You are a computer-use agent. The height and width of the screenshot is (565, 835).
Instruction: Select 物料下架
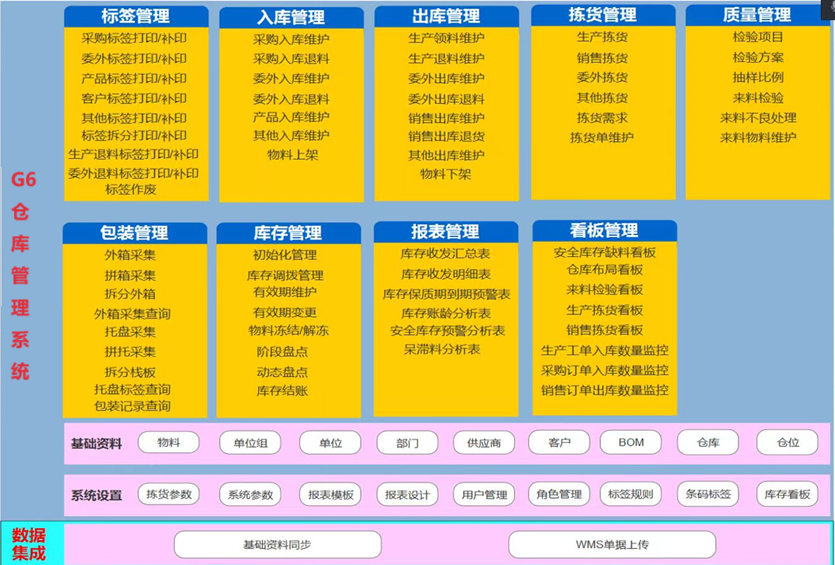pos(446,174)
